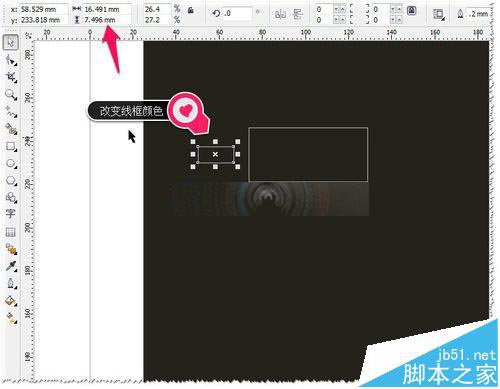Select the Ellipse tool
Viewport: 500px width, 389px height.
click(x=11, y=163)
